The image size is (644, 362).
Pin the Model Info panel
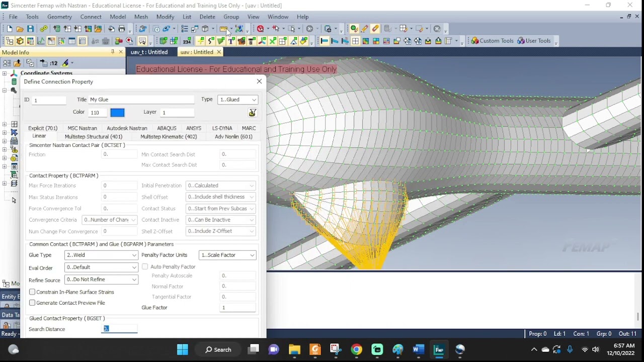pyautogui.click(x=113, y=52)
